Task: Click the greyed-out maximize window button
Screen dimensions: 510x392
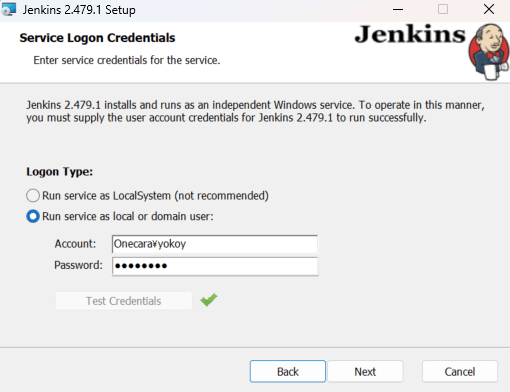Action: pos(443,9)
